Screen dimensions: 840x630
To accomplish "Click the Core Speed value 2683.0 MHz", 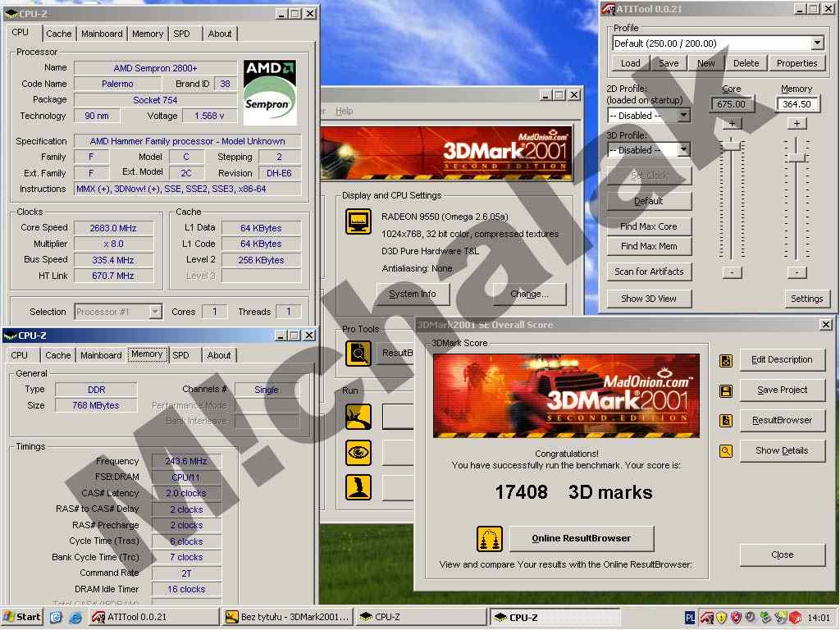I will tap(113, 228).
